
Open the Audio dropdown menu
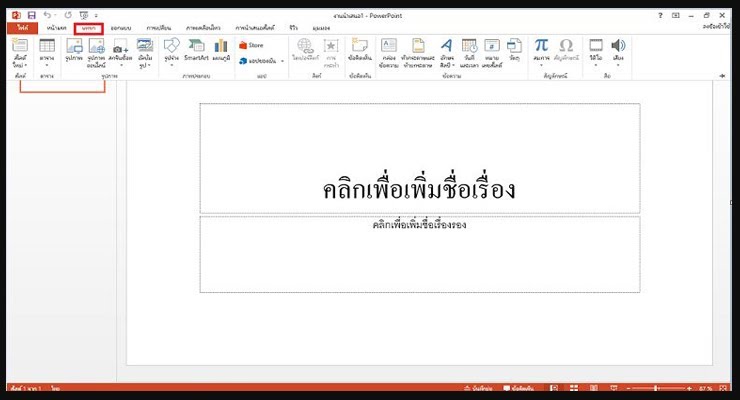(x=618, y=62)
